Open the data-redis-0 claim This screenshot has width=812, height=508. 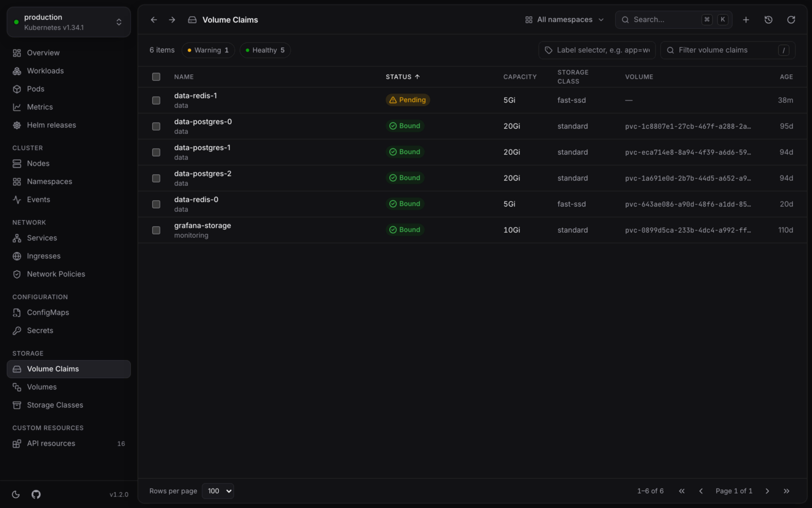pyautogui.click(x=196, y=200)
